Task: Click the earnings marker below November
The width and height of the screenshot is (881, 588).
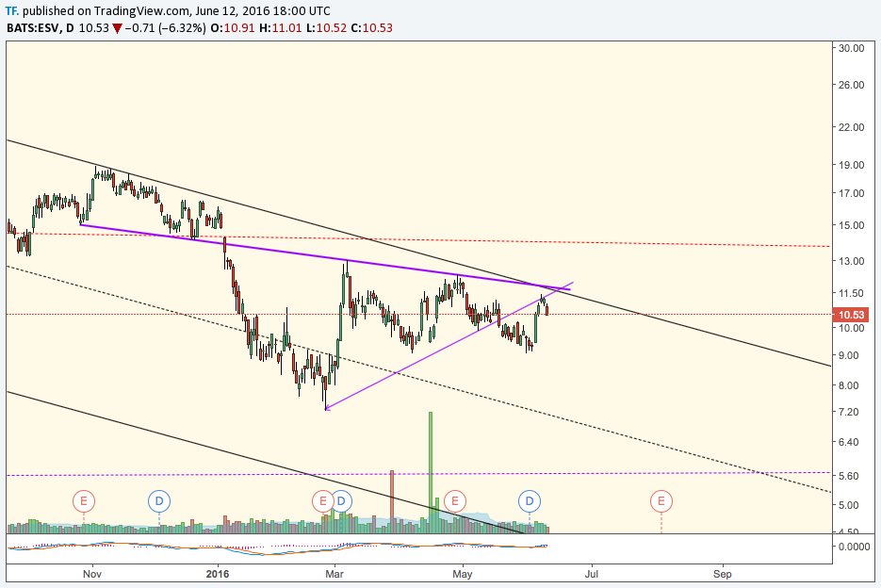Action: pos(84,501)
